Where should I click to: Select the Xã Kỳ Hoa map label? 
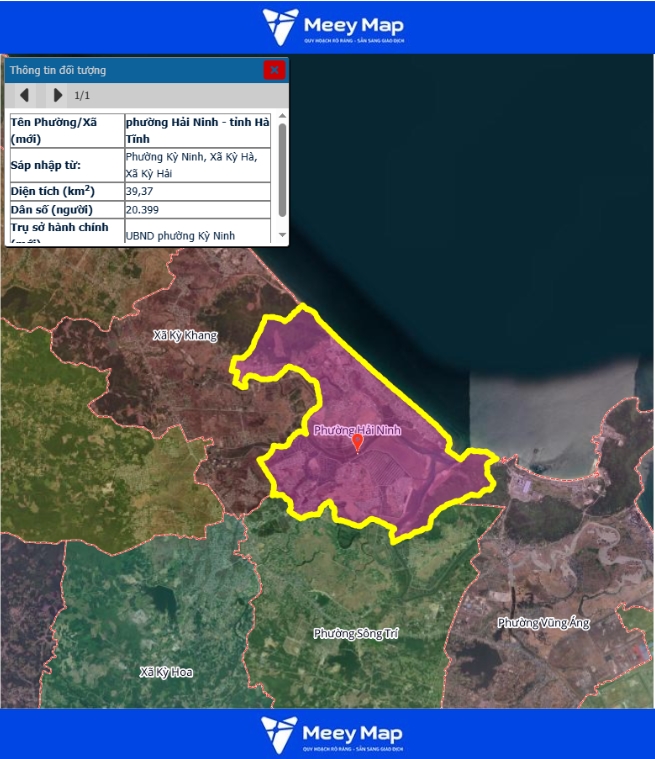[166, 672]
